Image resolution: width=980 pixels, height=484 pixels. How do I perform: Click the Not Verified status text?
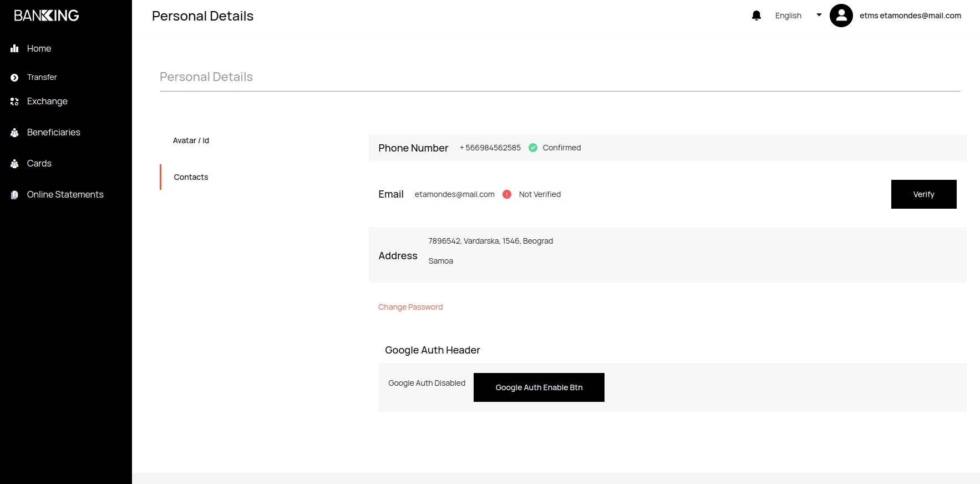point(540,194)
